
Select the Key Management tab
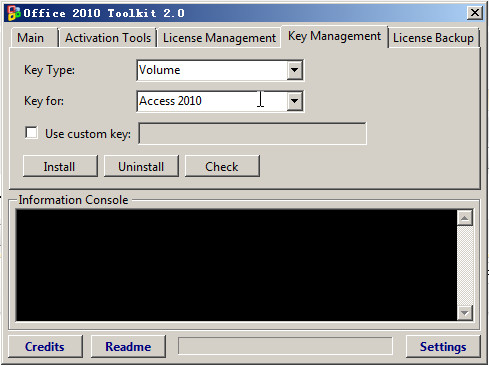click(334, 36)
